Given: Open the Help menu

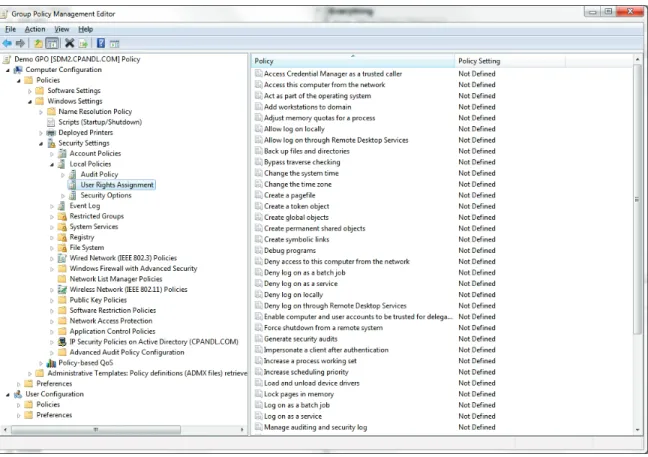Looking at the screenshot, I should coord(86,29).
